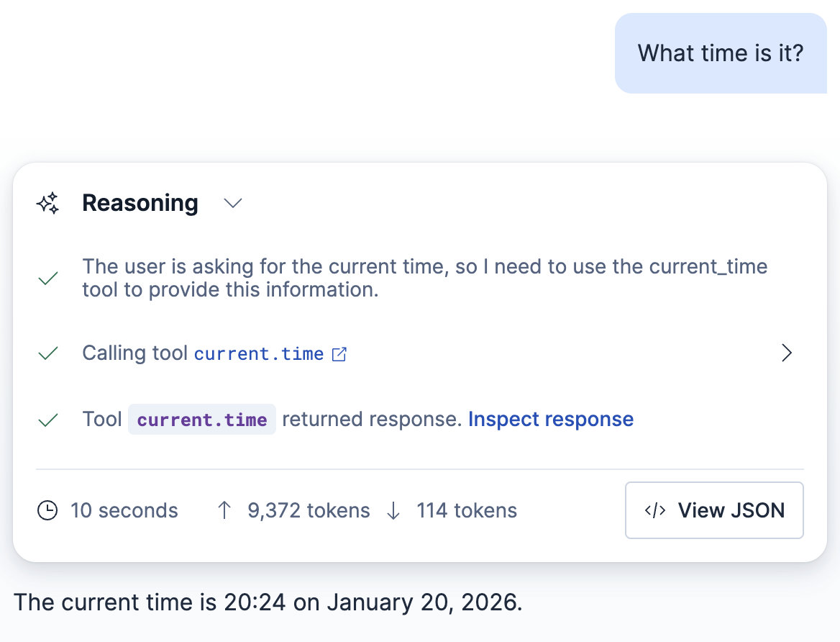Screen dimensions: 840x642
Task: Click the 9,372 tokens count
Action: (309, 510)
